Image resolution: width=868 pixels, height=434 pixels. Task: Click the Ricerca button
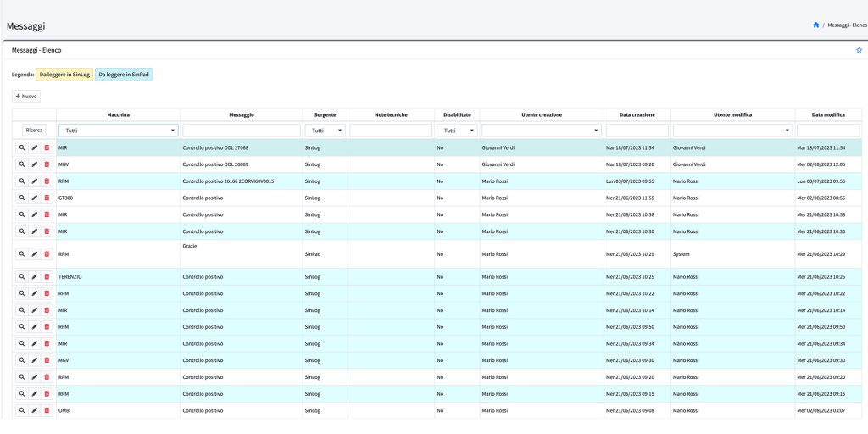pos(35,131)
